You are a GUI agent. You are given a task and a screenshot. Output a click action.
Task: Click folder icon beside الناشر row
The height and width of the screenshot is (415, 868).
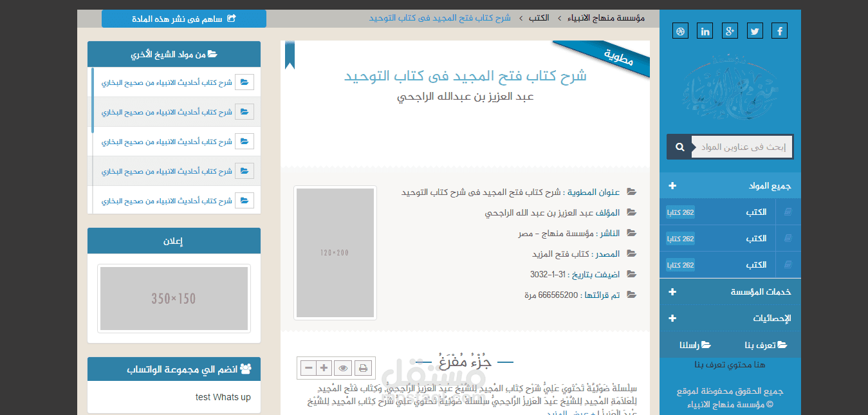click(632, 234)
